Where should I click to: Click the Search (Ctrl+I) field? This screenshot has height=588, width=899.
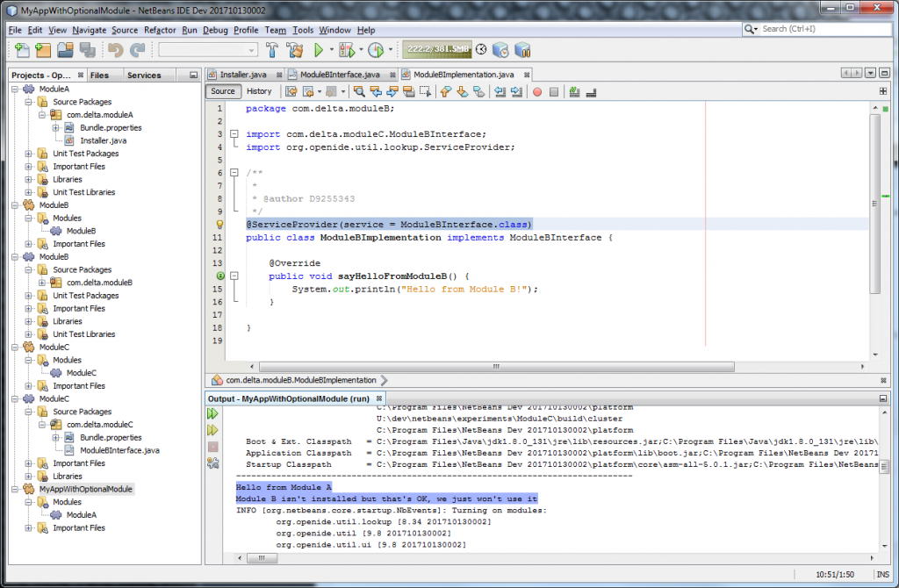coord(825,29)
